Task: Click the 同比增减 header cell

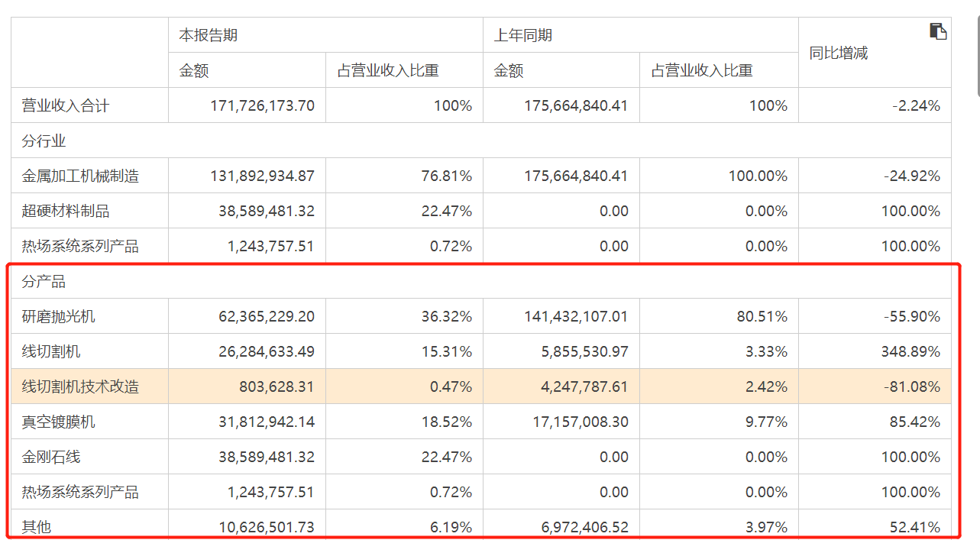Action: (875, 53)
